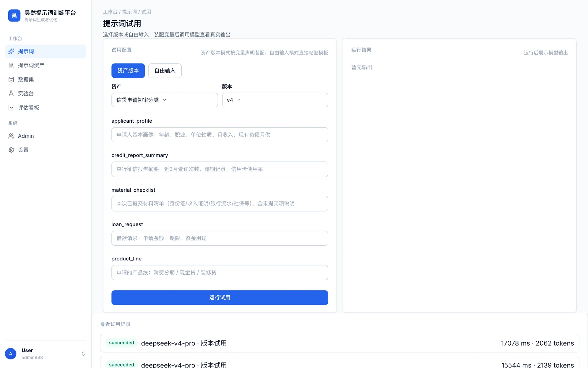Navigate to 评估看板 in the sidebar
Viewport: 588px width, 368px height.
45,108
